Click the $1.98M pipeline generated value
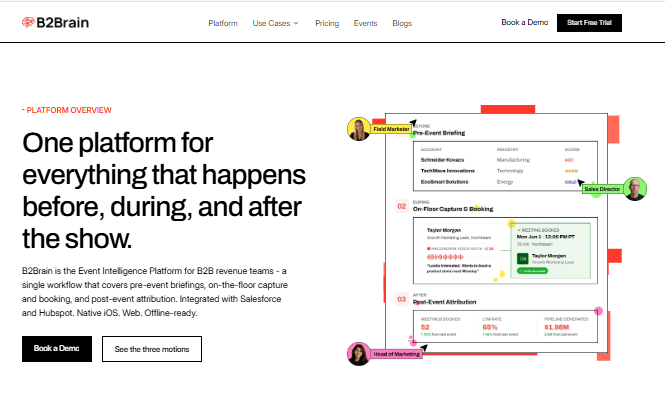 pyautogui.click(x=557, y=327)
